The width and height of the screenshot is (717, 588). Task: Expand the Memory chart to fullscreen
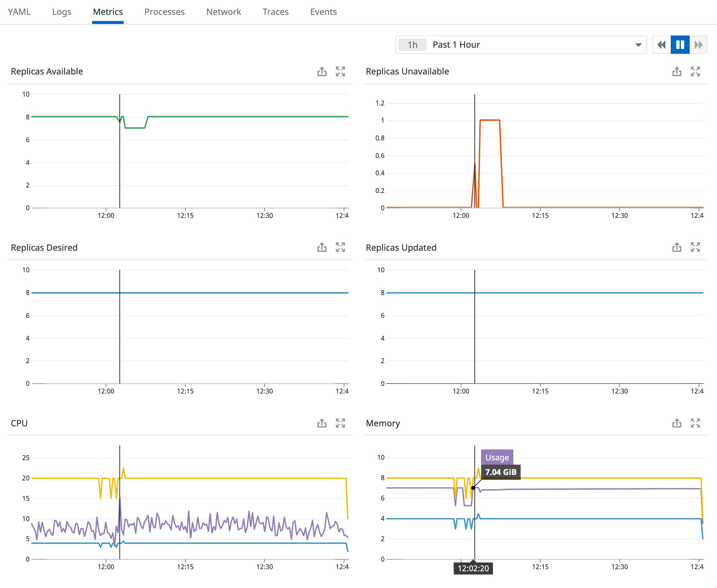tap(696, 423)
